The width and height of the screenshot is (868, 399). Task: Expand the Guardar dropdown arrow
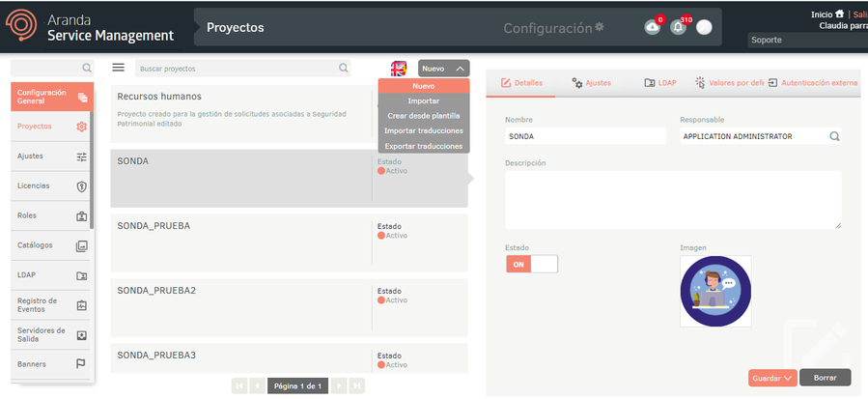(x=789, y=378)
